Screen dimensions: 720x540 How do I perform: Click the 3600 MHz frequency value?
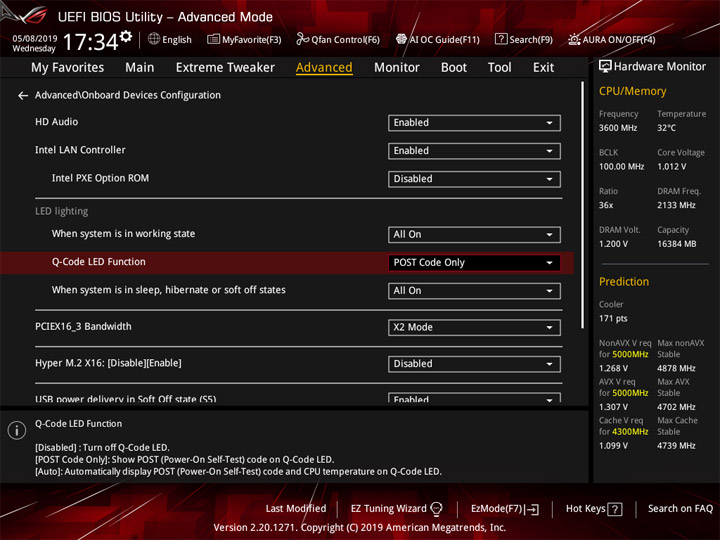tap(618, 128)
